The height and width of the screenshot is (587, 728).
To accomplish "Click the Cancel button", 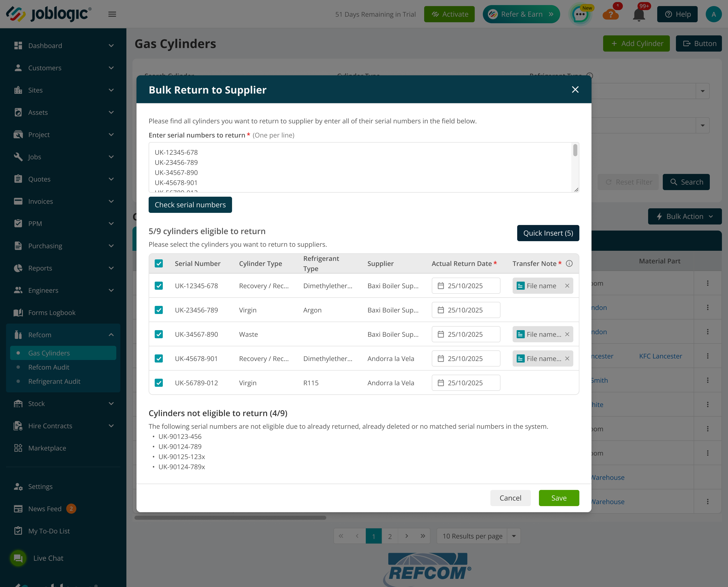I will [510, 498].
